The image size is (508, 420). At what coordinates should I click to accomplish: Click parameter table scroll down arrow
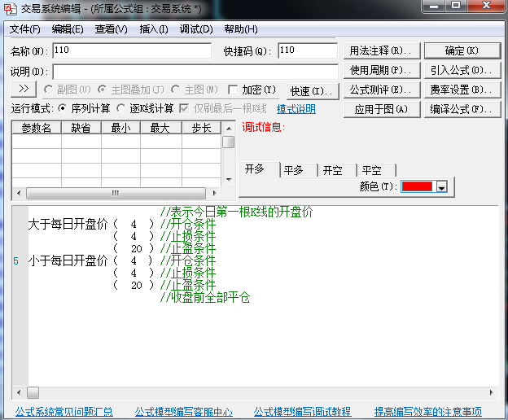[x=229, y=179]
